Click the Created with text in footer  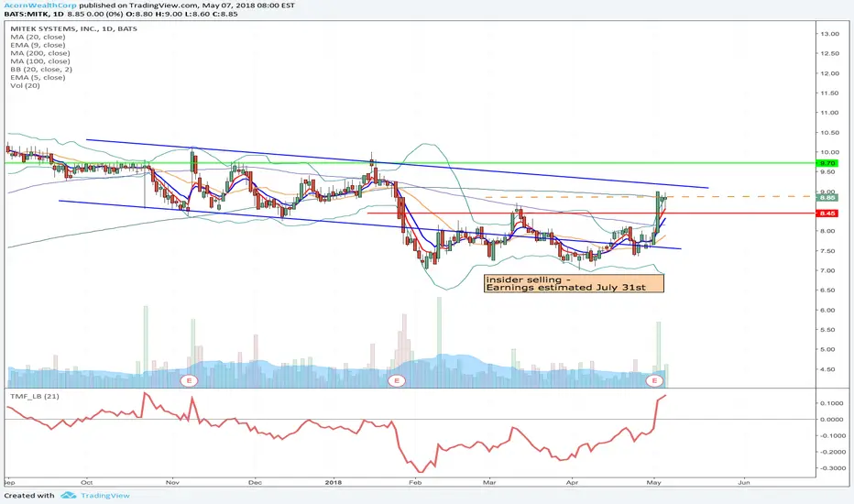click(x=29, y=495)
